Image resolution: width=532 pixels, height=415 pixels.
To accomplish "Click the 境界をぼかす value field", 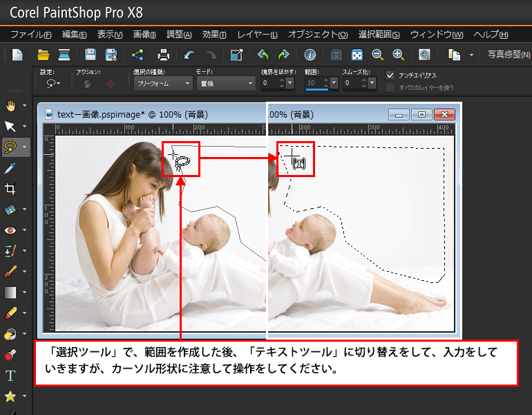I will point(269,83).
